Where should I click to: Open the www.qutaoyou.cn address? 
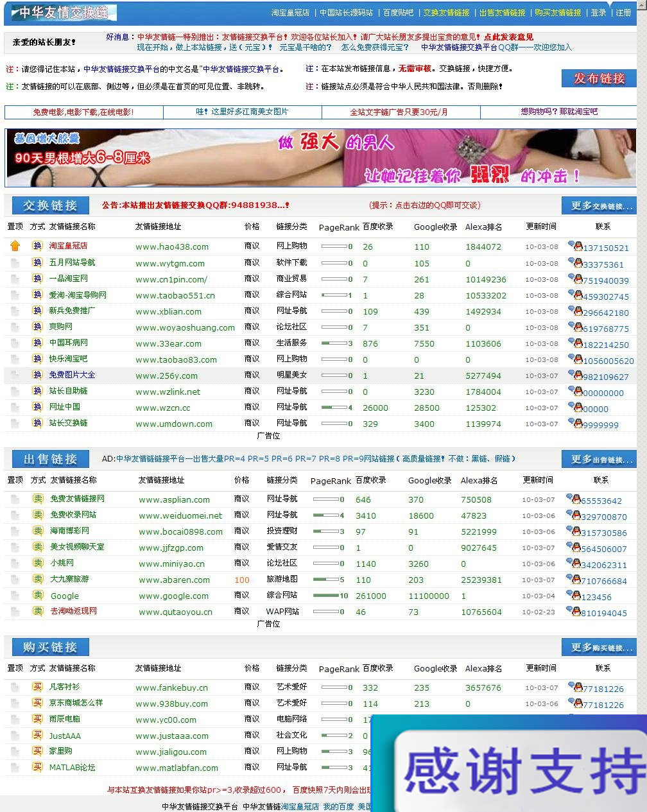coord(175,612)
